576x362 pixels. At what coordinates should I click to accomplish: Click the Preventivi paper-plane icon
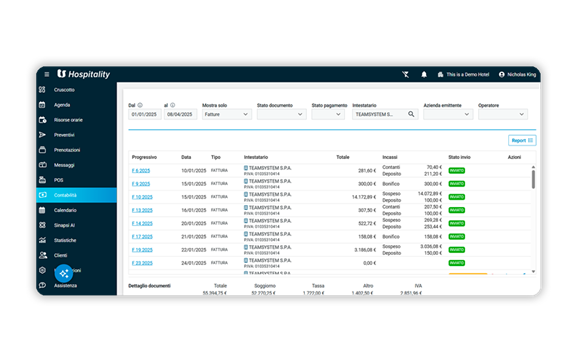point(43,135)
